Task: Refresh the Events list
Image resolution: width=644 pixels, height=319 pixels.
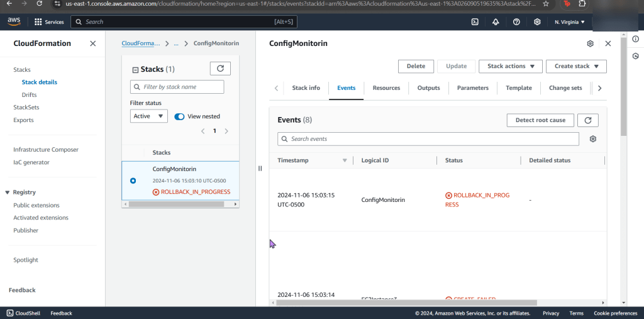Action: [x=588, y=120]
